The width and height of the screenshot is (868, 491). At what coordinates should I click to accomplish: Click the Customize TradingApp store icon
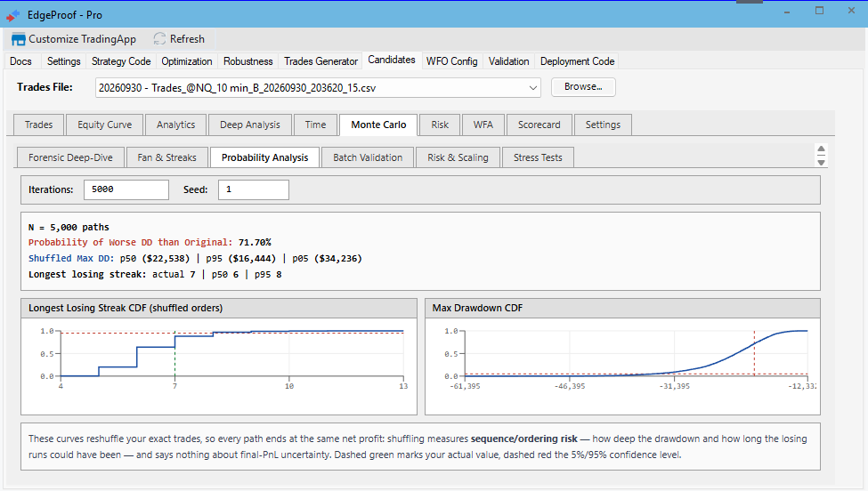19,39
